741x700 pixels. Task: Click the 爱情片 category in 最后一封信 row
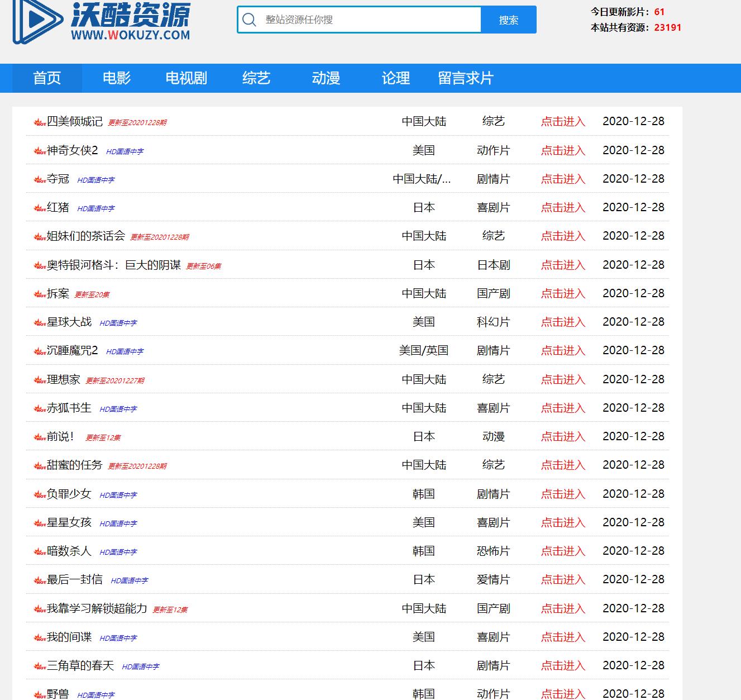point(494,579)
